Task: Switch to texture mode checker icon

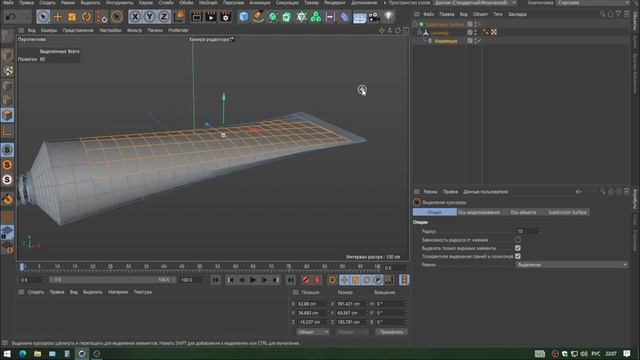Action: point(7,70)
